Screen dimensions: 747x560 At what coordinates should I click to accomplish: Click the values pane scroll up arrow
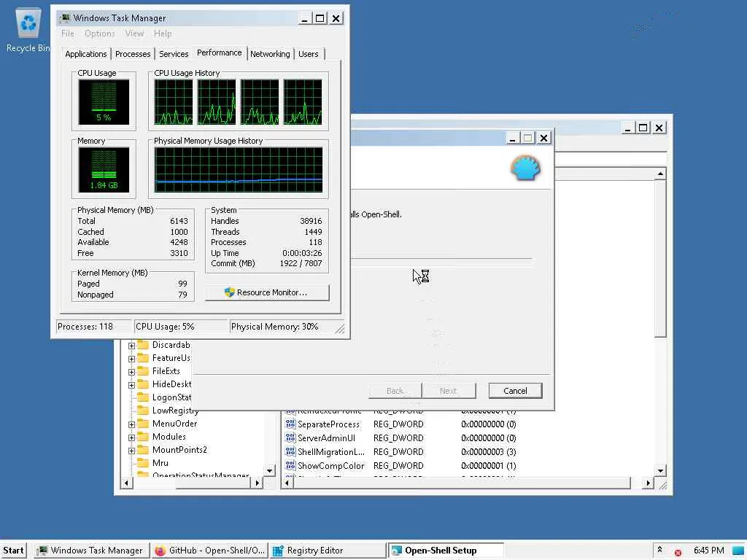pyautogui.click(x=660, y=174)
